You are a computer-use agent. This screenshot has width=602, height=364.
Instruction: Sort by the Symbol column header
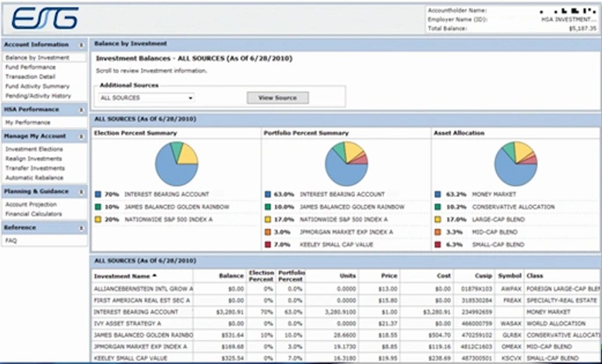tap(510, 276)
